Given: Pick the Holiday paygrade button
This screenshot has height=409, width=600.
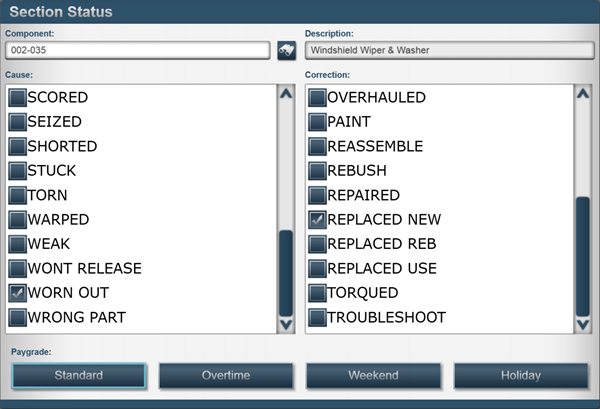Looking at the screenshot, I should [521, 375].
